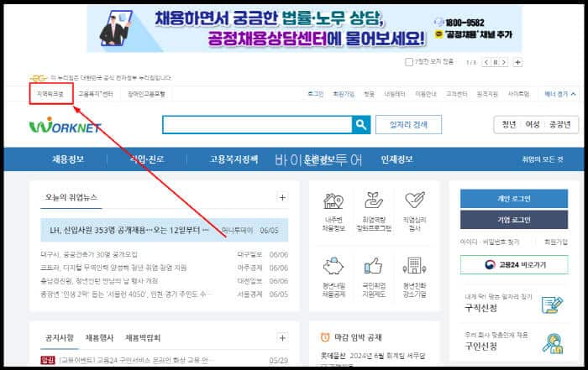Screen dimensions: 588x370
Task: Open 취업역량 강화프로그램 plant-hand icon
Action: 374,201
